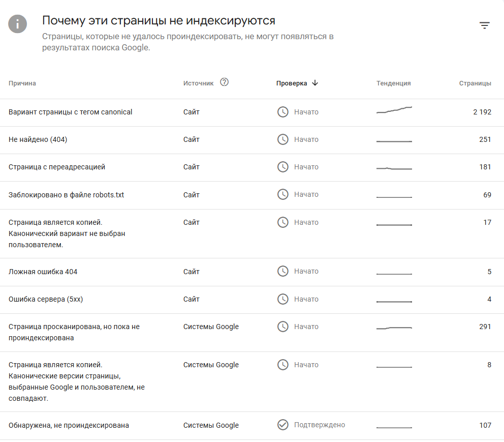The width and height of the screenshot is (504, 442).
Task: Click the help icon next to Источник
Action: point(225,82)
